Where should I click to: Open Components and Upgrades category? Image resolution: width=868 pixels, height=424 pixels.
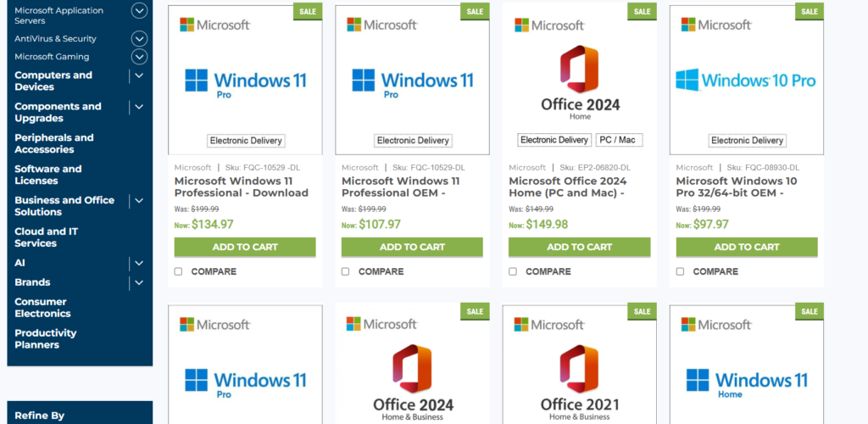coord(58,113)
